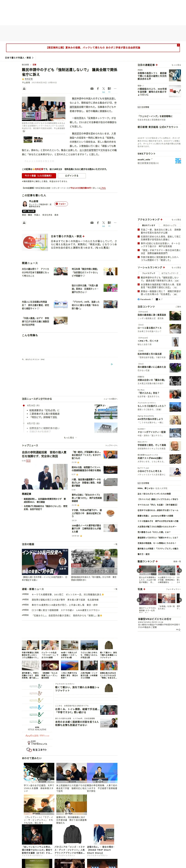Open 注目の動画 一覧 link
Viewport: 186px width, 868px height.
tap(115, 544)
